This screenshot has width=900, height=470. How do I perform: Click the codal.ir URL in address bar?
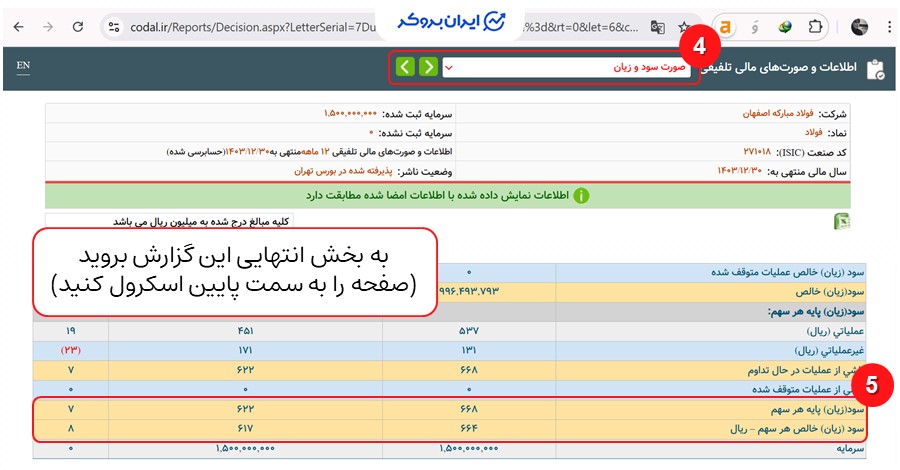tap(253, 27)
